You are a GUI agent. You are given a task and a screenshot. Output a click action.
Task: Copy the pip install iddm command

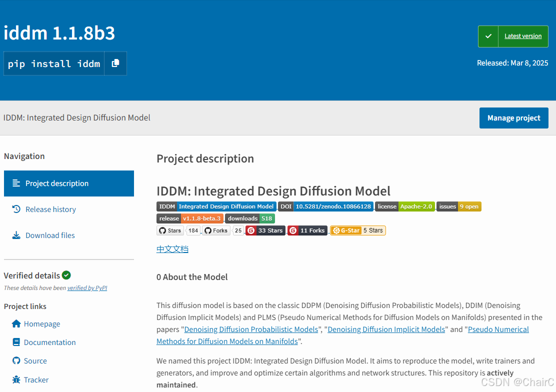click(x=115, y=63)
